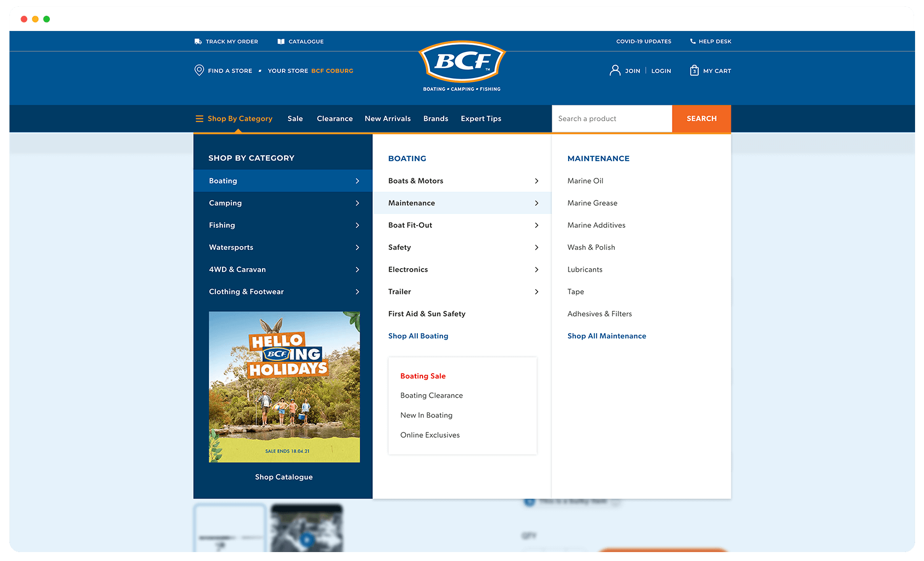Select Wash & Polish under Maintenance
Image resolution: width=924 pixels, height=561 pixels.
(591, 247)
